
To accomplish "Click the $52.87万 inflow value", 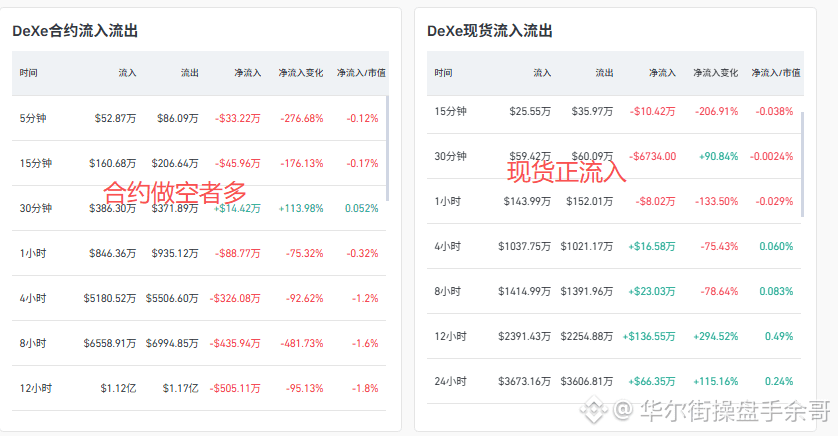I will (115, 118).
